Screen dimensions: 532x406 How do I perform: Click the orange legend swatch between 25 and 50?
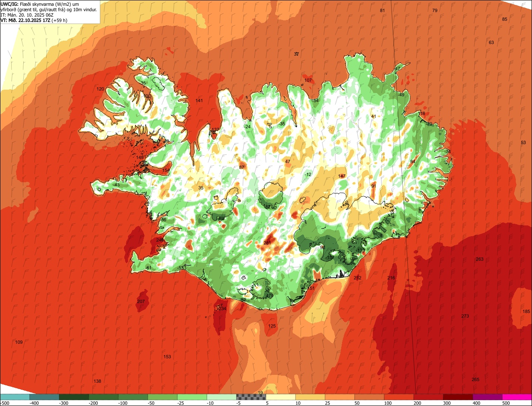(340, 397)
